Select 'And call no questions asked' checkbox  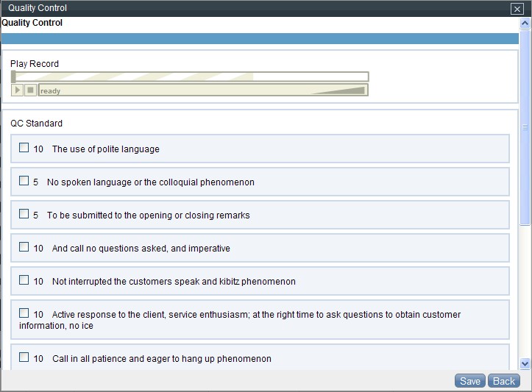tap(24, 247)
